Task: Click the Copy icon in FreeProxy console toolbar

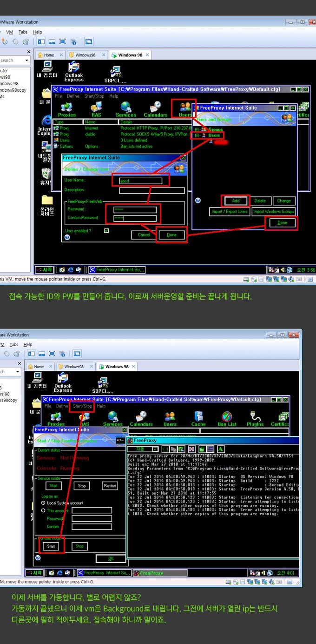Action: pyautogui.click(x=174, y=449)
